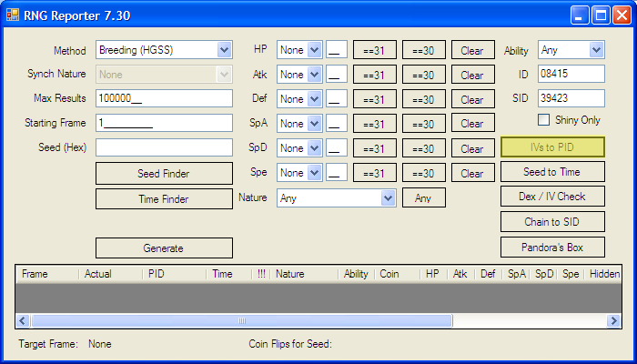Image resolution: width=637 pixels, height=364 pixels.
Task: Set HP to ==31
Action: pyautogui.click(x=374, y=51)
